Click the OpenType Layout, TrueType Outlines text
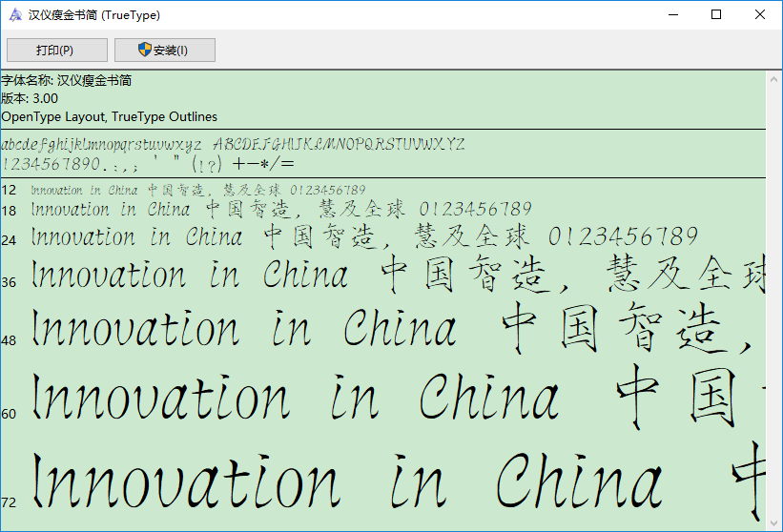This screenshot has width=783, height=532. point(110,116)
